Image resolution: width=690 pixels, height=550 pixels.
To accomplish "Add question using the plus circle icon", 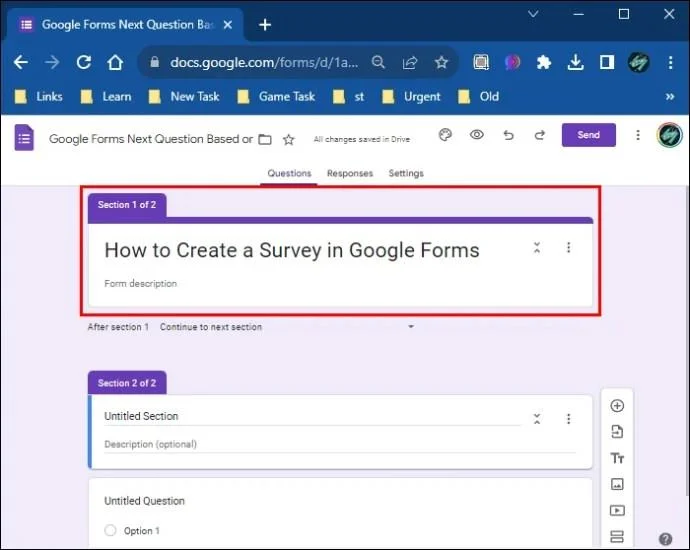I will pos(617,405).
